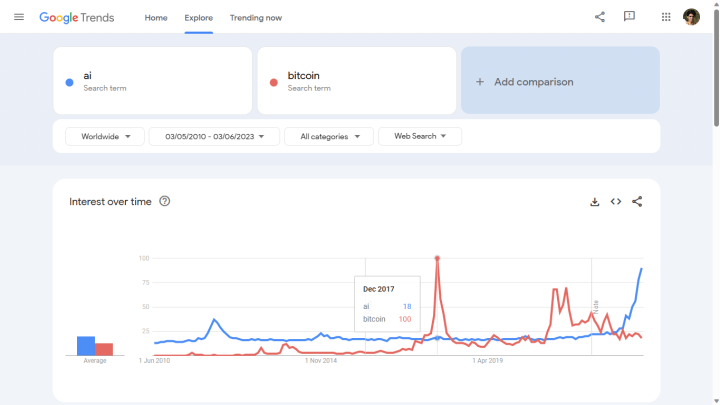Click the embed code icon
Viewport: 720px width, 405px height.
point(616,201)
